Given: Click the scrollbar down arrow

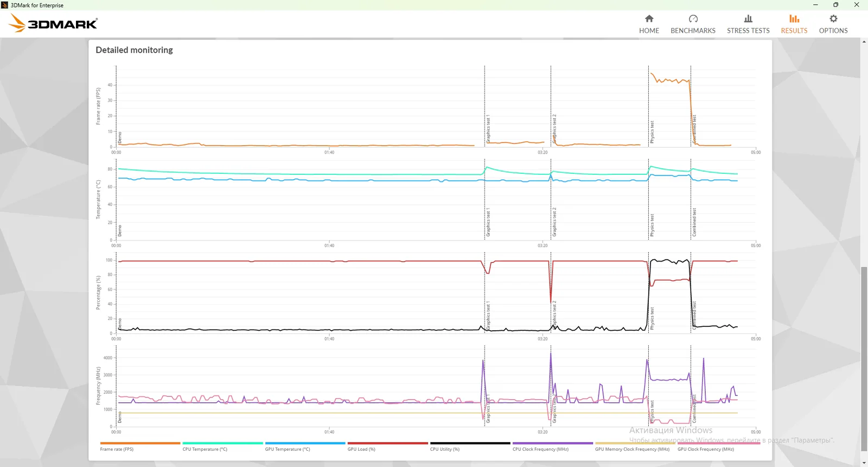Looking at the screenshot, I should click(x=864, y=463).
